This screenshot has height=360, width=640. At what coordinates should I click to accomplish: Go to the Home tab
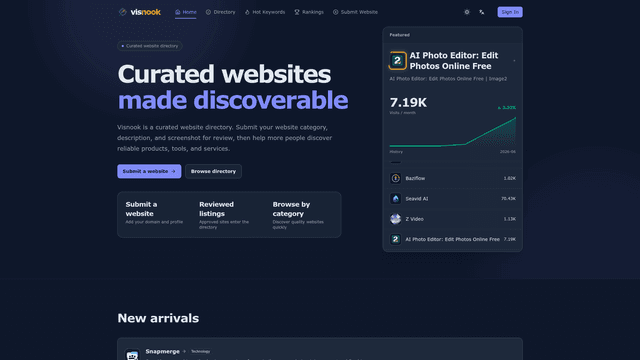point(186,12)
